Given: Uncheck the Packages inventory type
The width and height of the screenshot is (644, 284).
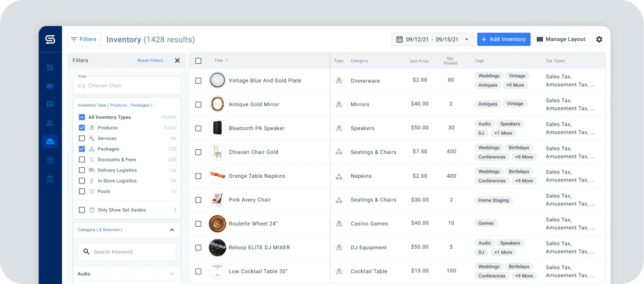Looking at the screenshot, I should 82,149.
